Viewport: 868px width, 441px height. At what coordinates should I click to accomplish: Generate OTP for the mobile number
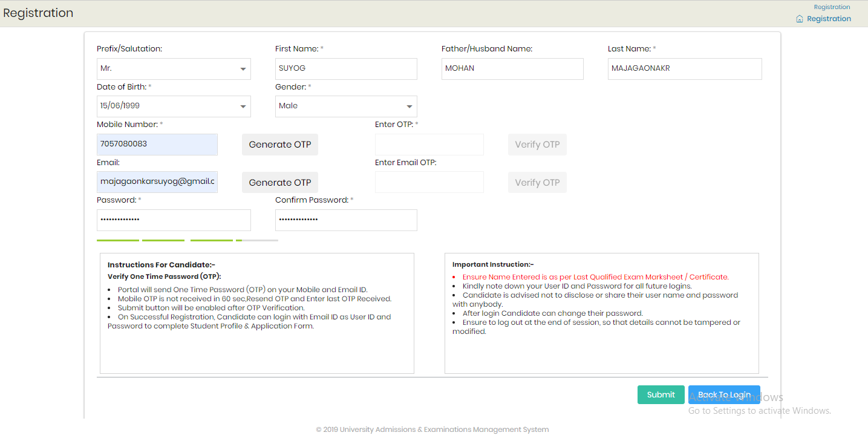[280, 145]
